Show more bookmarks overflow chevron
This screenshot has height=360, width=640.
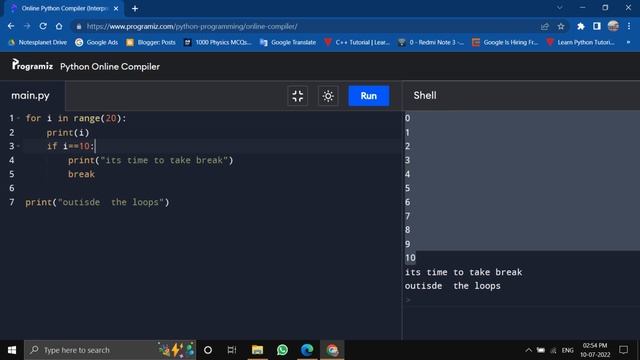point(629,42)
